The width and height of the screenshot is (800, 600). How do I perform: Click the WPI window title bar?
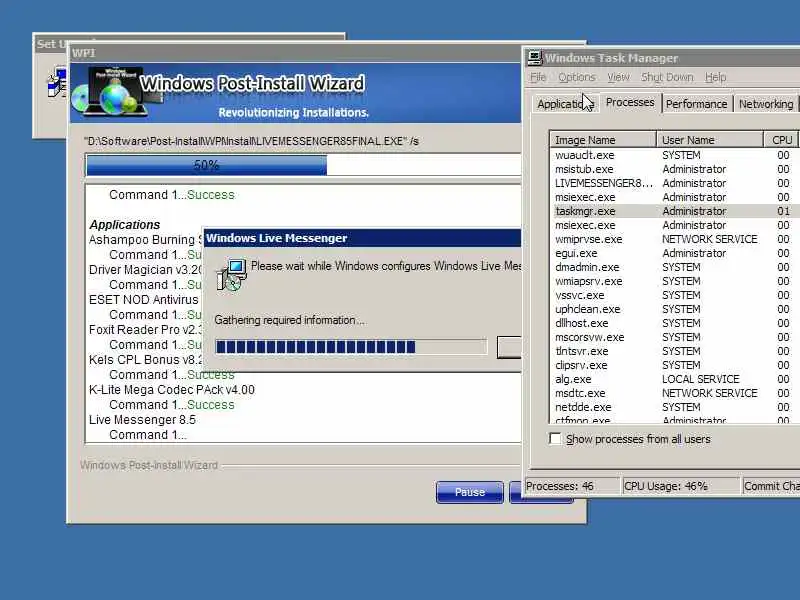295,53
